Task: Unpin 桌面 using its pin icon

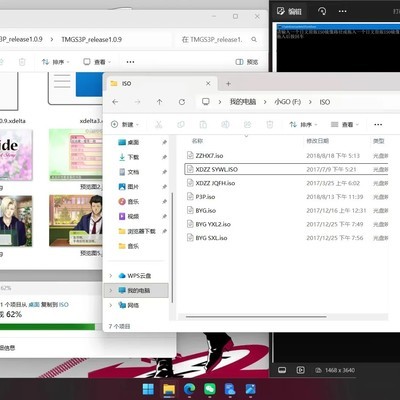Action: [x=164, y=142]
